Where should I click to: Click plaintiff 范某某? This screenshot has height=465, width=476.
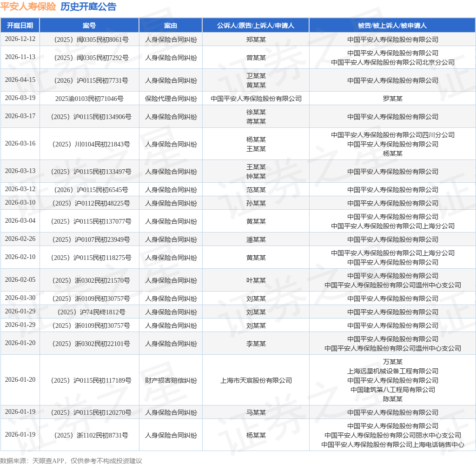[256, 190]
